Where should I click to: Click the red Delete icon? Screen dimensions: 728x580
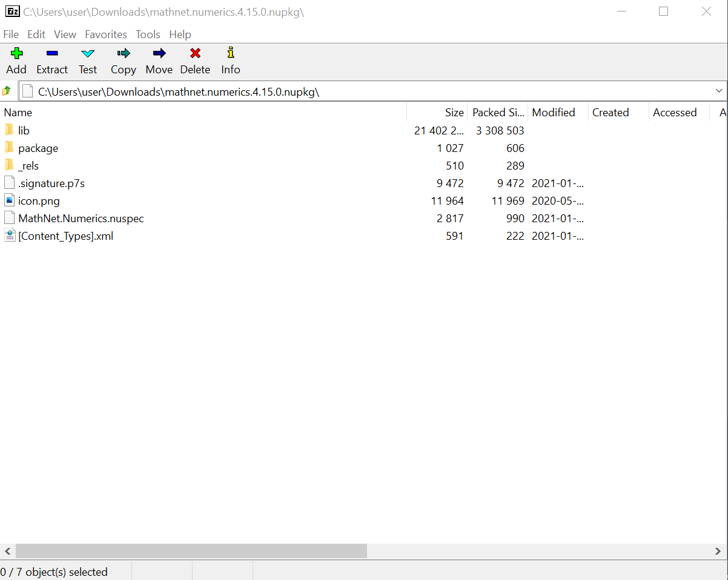pos(195,53)
